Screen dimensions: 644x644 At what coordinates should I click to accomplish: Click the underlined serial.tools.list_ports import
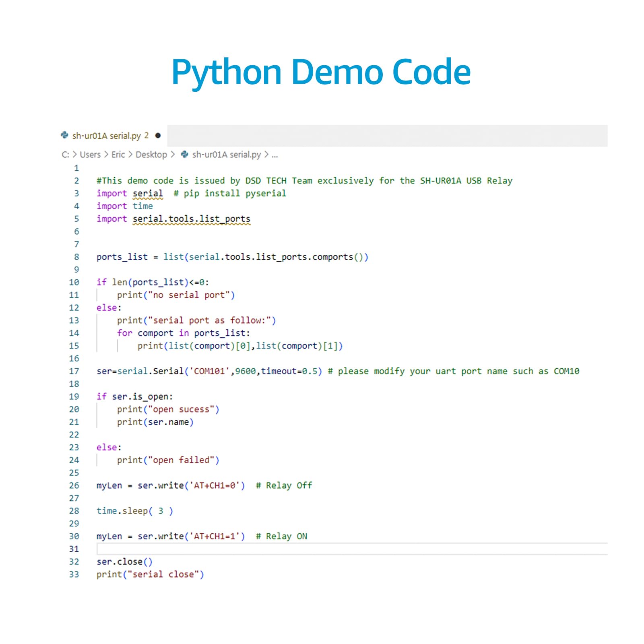coord(191,219)
